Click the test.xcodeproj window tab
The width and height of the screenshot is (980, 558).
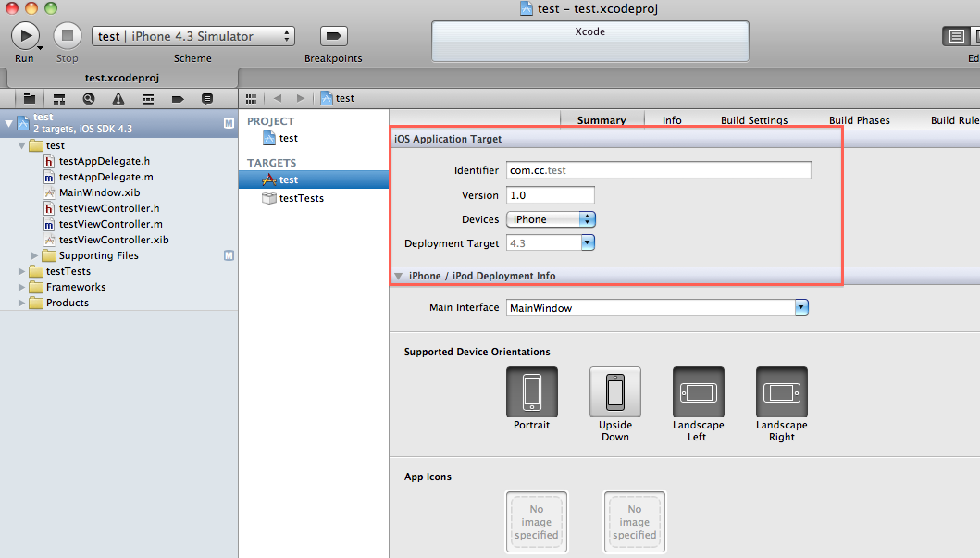click(122, 78)
